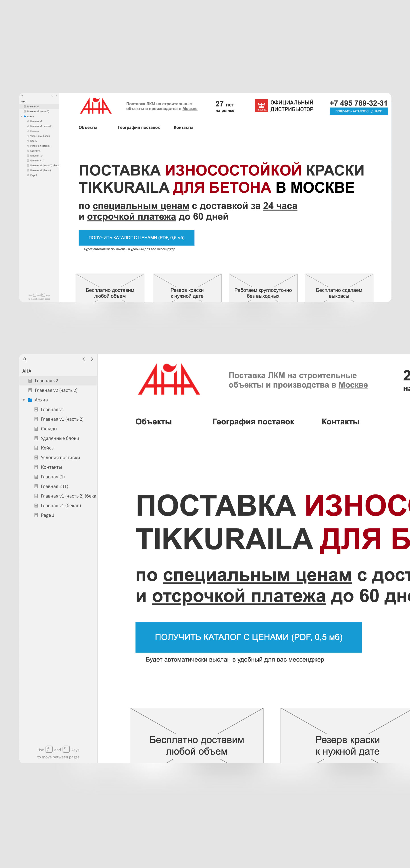This screenshot has height=868, width=410.
Task: Select Удаленные блоки page in the larger sidebar
Action: 60,438
